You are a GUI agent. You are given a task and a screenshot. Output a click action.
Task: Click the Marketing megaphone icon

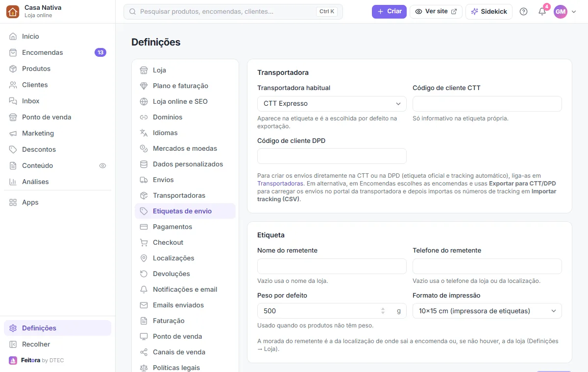point(13,133)
